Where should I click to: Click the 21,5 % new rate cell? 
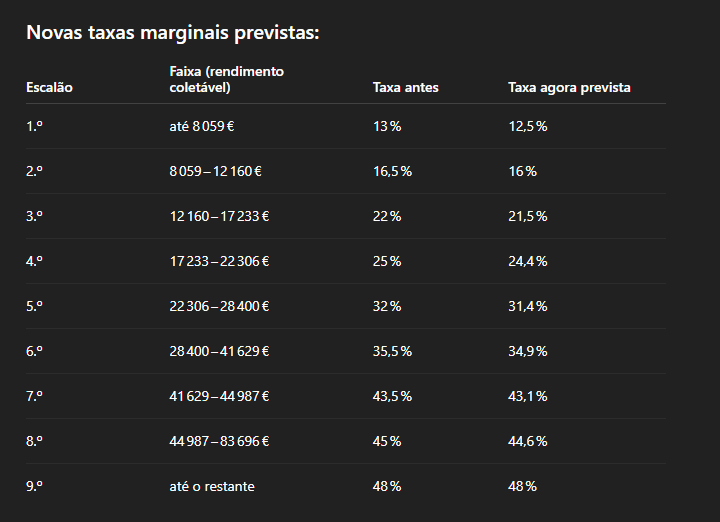528,216
